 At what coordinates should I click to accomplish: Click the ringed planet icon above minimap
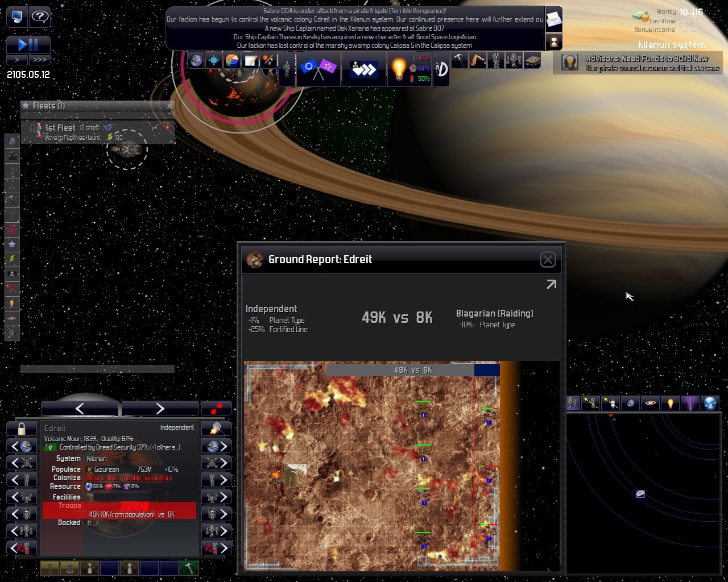tap(650, 403)
